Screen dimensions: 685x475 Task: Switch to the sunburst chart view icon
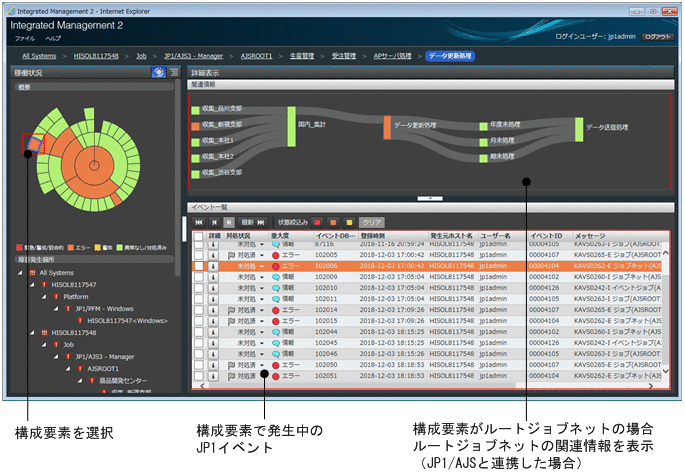click(x=159, y=72)
